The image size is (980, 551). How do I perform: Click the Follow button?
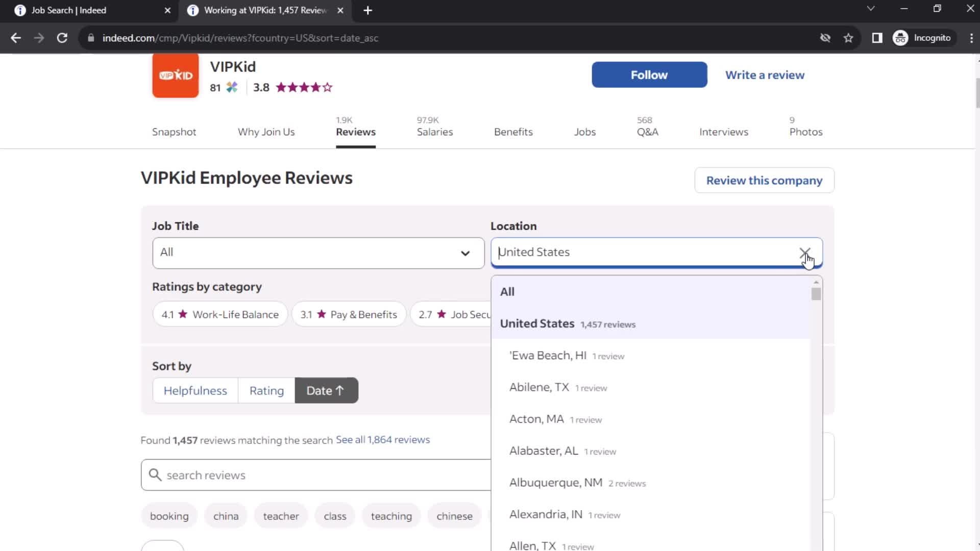pos(649,74)
